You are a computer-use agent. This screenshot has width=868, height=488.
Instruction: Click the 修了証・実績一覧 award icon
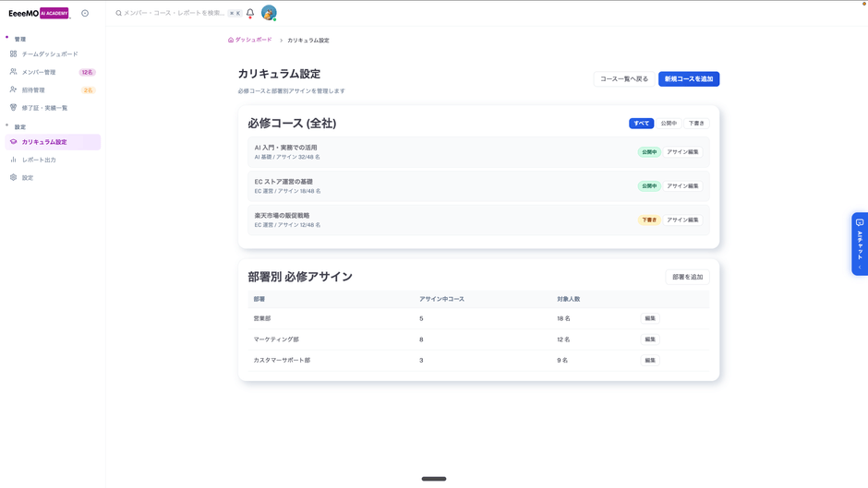[x=13, y=107]
